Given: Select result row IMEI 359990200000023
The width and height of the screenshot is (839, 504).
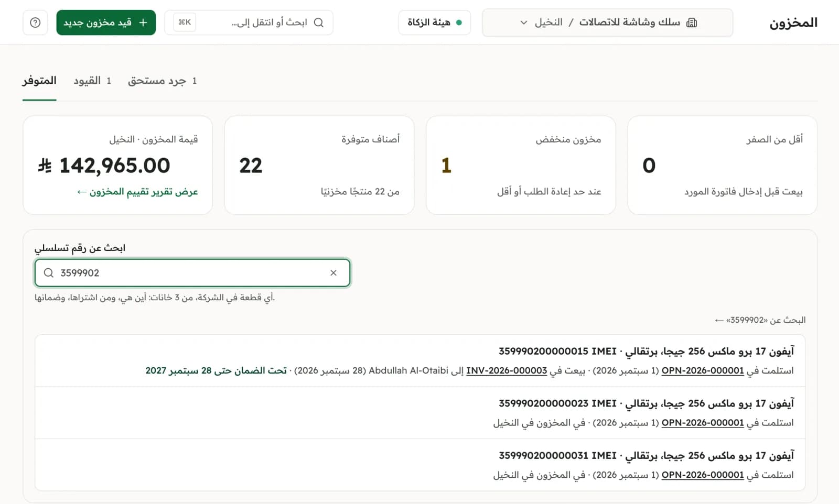Looking at the screenshot, I should pos(420,413).
